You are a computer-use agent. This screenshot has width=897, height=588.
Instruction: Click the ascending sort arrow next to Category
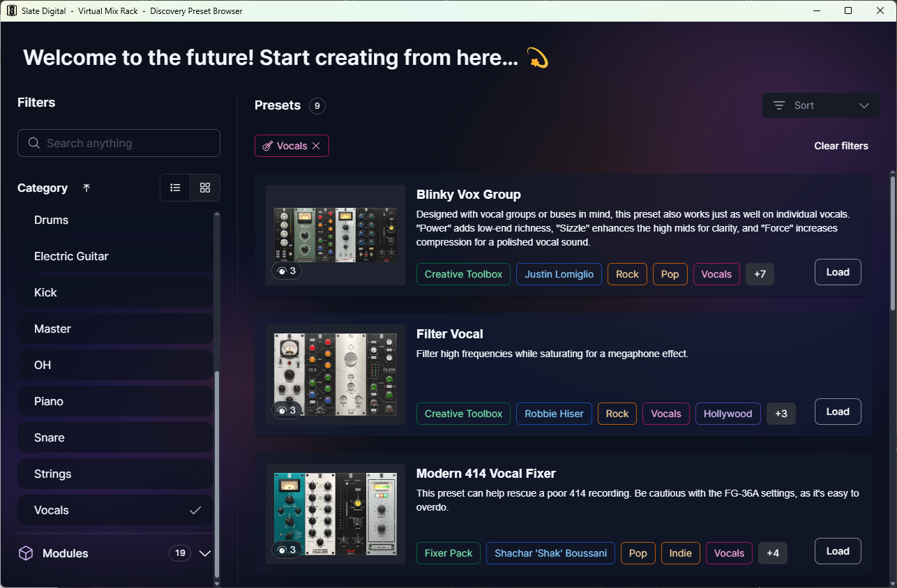[x=86, y=188]
